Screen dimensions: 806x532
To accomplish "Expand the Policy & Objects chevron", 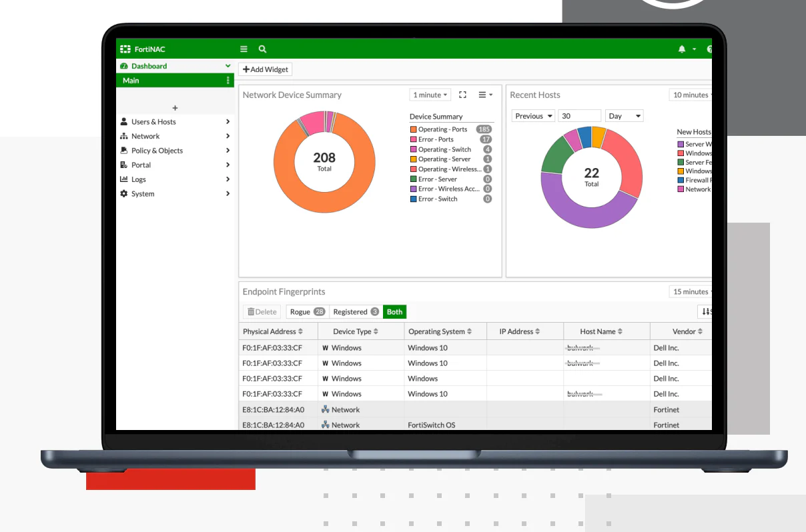I will (x=228, y=151).
